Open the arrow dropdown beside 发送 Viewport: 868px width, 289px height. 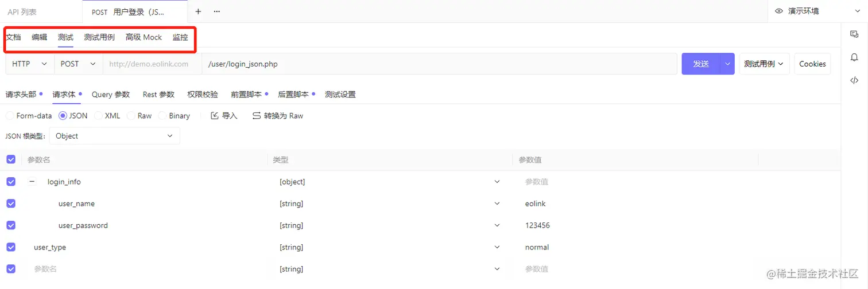[727, 64]
